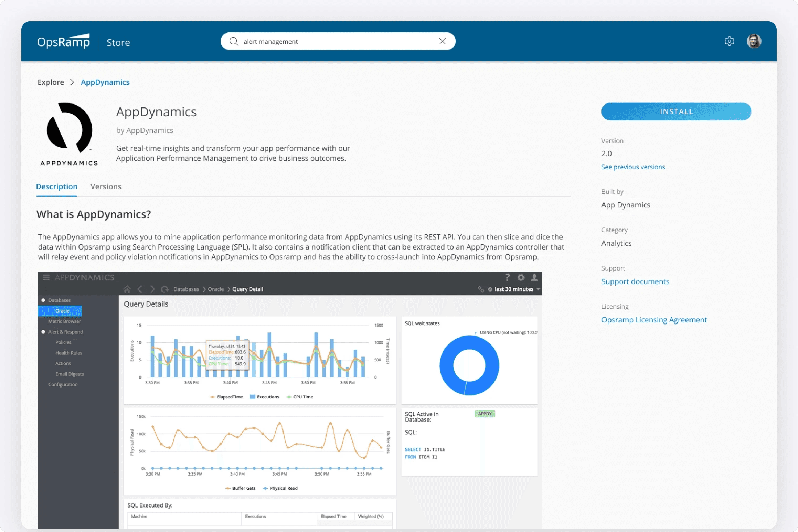Toggle Executions legend entry
Screen dimensions: 798x532
[264, 397]
